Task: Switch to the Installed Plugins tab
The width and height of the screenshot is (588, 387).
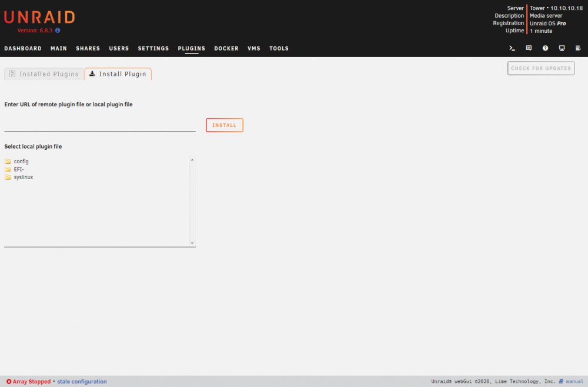Action: coord(44,74)
